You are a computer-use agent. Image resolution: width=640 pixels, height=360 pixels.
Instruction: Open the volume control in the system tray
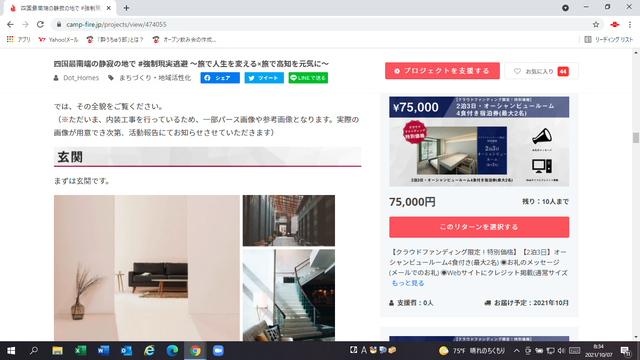[x=561, y=351]
